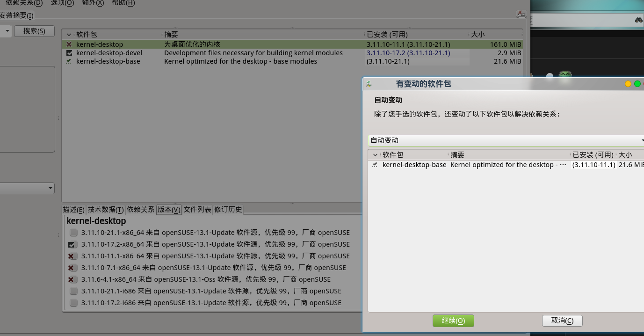
Task: Toggle version 3.11.10-17.2-i686 checkbox
Action: (x=73, y=303)
